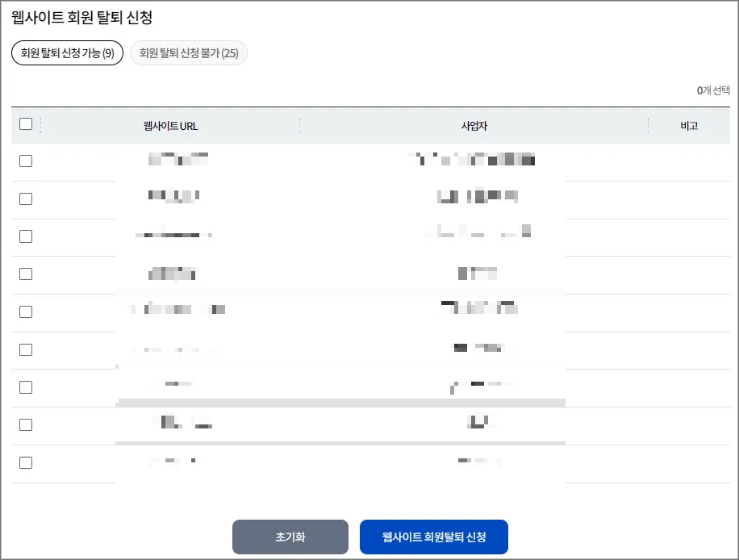Tick the third row's checkbox
The image size is (739, 560).
25,236
